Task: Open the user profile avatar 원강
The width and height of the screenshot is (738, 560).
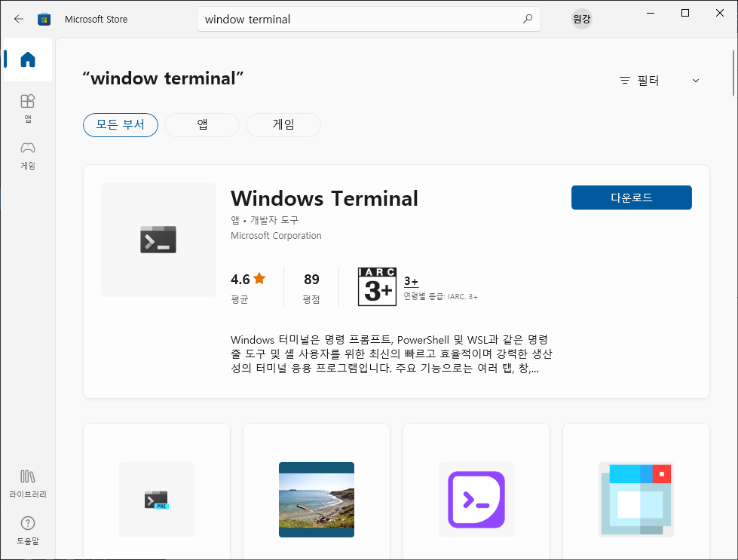Action: pyautogui.click(x=581, y=19)
